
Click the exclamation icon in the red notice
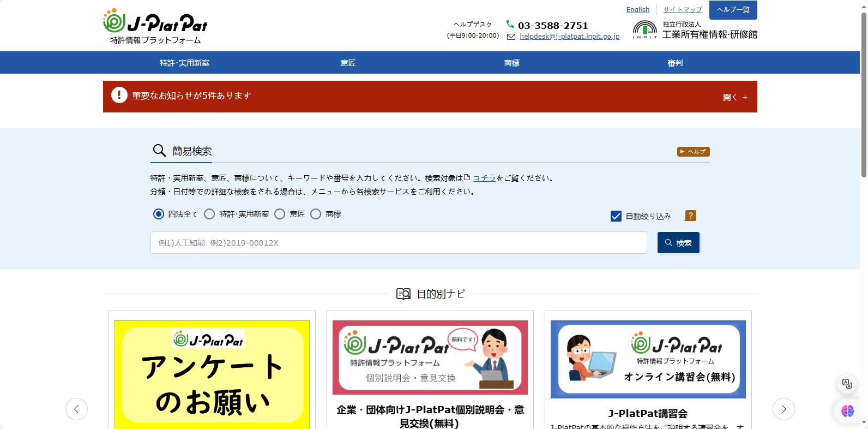click(x=119, y=95)
